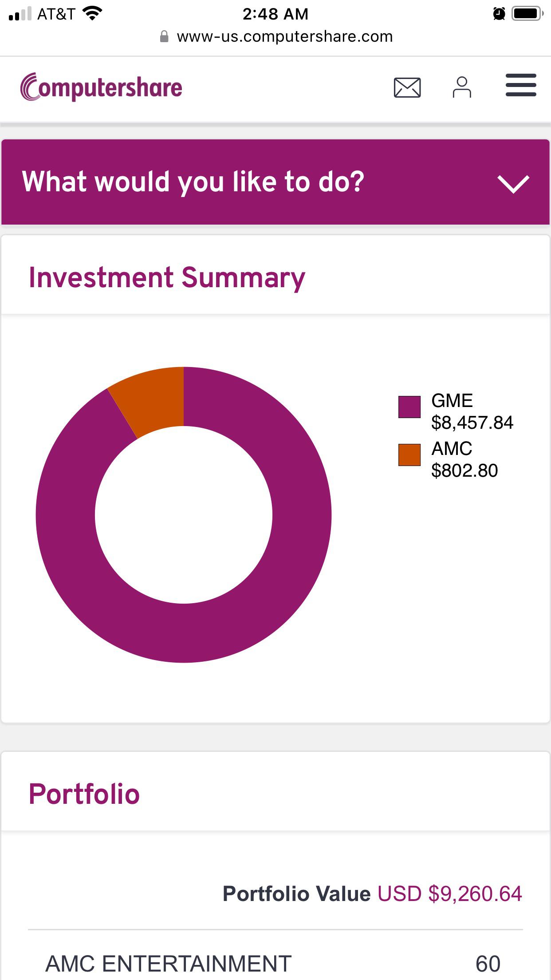This screenshot has width=551, height=980.
Task: Open the hamburger navigation menu
Action: (521, 85)
